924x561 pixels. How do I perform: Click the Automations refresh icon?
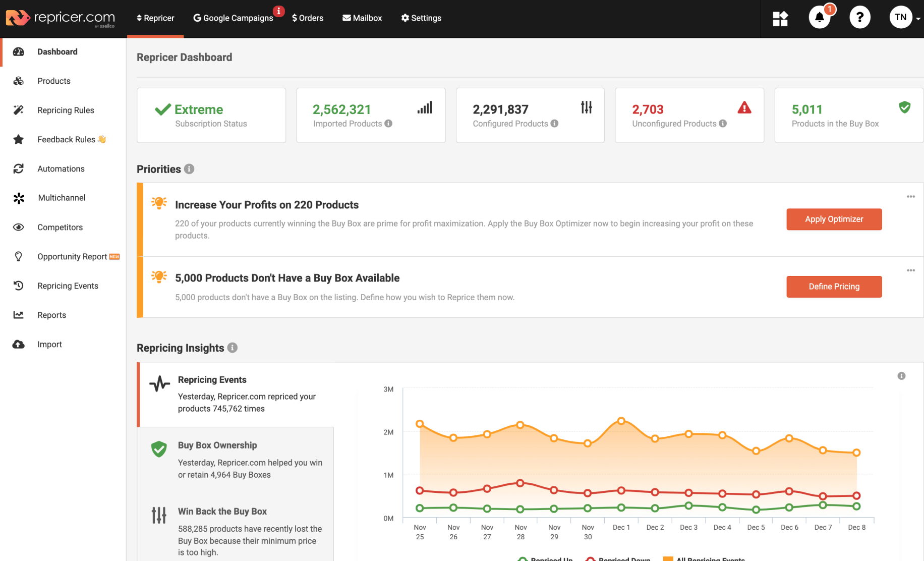(x=19, y=169)
